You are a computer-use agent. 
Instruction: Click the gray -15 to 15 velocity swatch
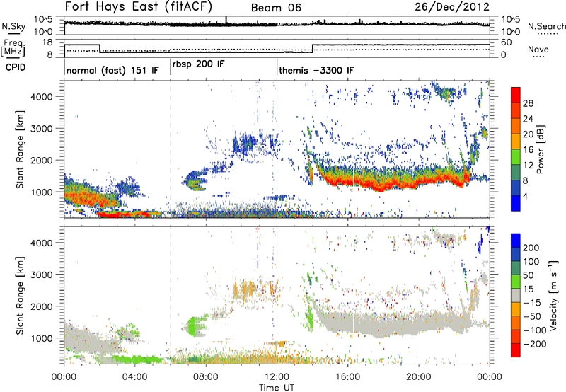pos(516,296)
